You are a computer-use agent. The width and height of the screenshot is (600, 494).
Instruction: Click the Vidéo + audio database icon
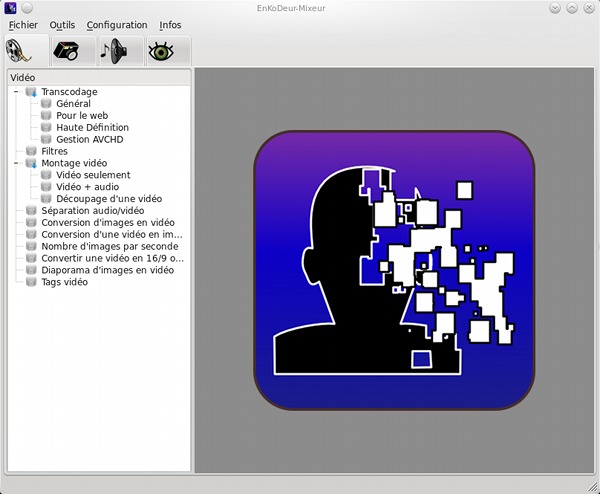pos(46,187)
